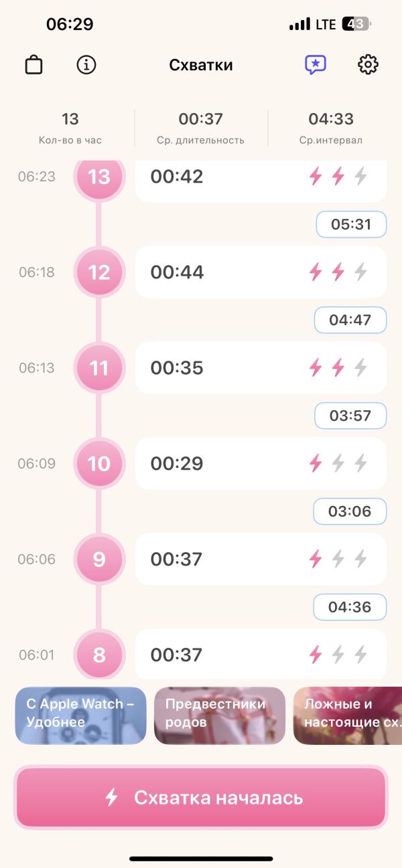Select the third lightning bolt on contraction 13
The width and height of the screenshot is (402, 868).
[x=361, y=177]
